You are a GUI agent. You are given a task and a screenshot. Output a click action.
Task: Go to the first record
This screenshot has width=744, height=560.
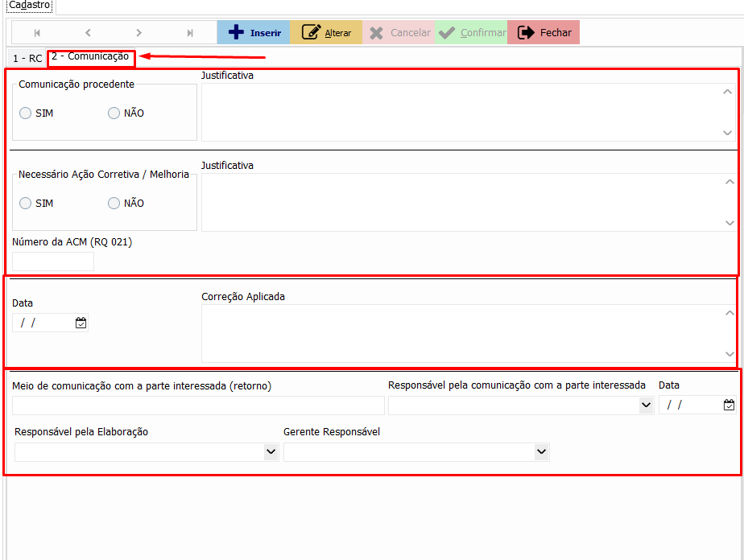coord(37,33)
